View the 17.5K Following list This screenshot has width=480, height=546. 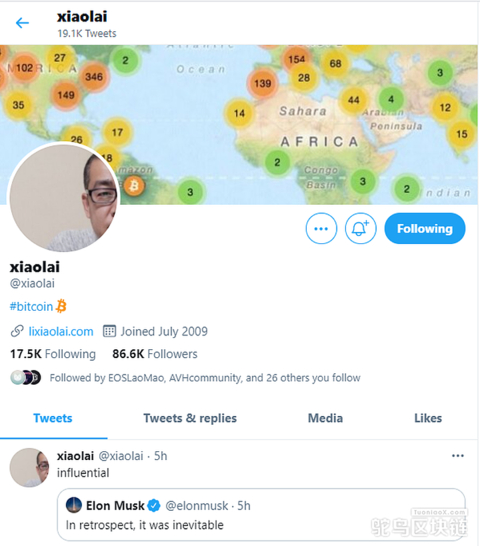(x=53, y=354)
